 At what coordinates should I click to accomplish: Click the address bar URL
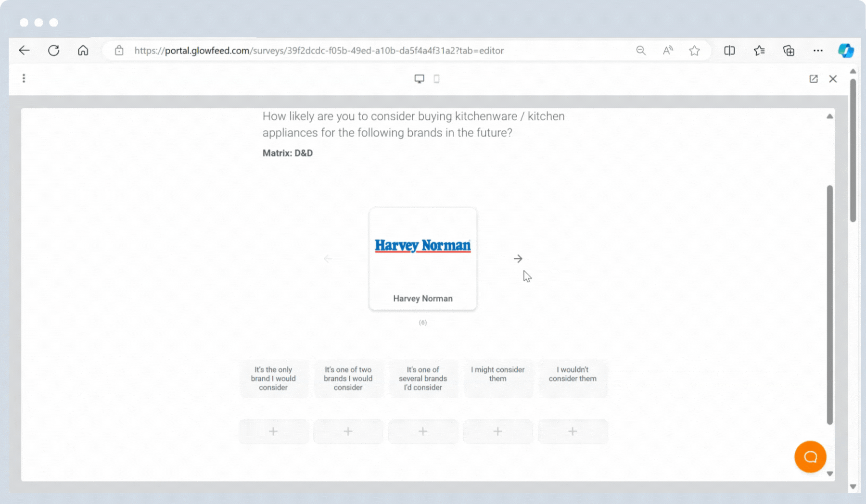tap(318, 50)
